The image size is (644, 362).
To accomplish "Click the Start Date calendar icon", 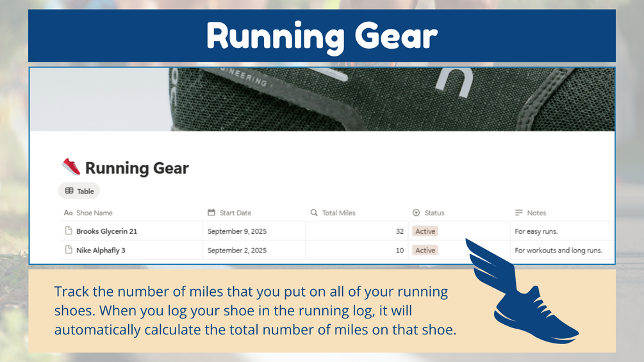I will pyautogui.click(x=211, y=212).
